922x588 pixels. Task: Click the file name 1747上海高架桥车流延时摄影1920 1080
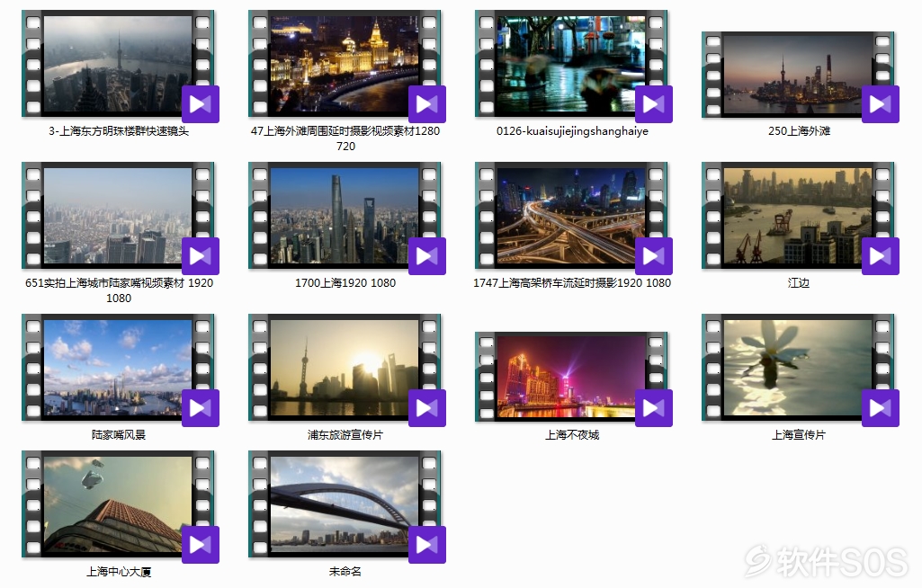pyautogui.click(x=572, y=283)
